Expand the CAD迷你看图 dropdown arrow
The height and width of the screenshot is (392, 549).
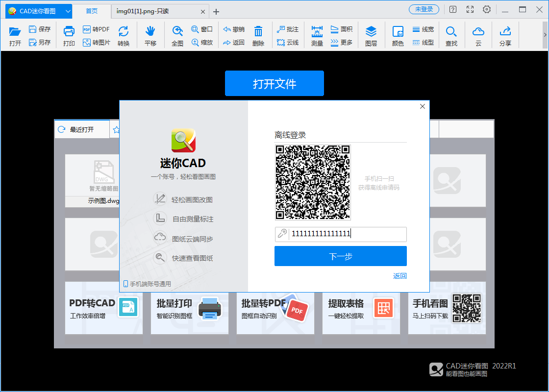[68, 11]
